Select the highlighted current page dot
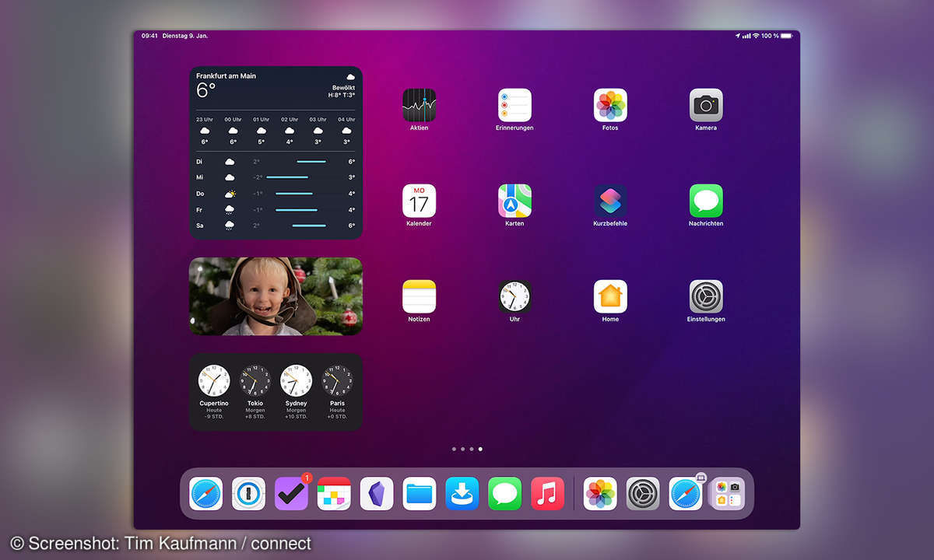Image resolution: width=934 pixels, height=560 pixels. pos(480,449)
